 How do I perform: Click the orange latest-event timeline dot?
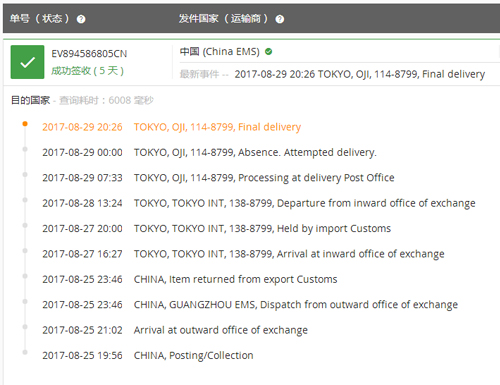click(x=25, y=124)
